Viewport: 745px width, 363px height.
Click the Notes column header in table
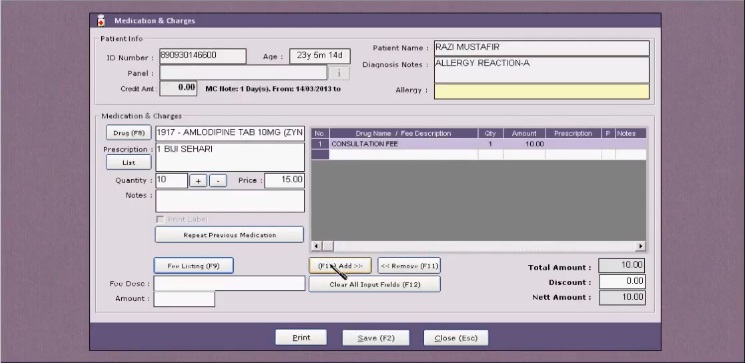pos(630,134)
